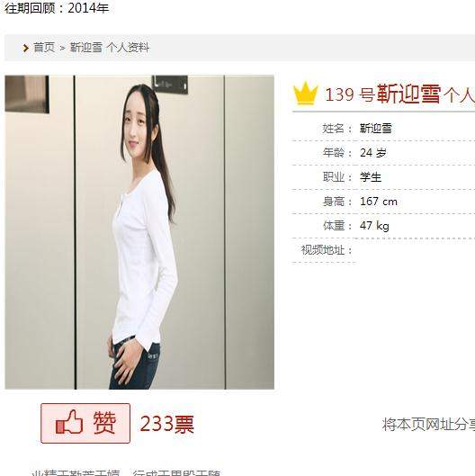Screen dimensions: 475x476
Task: Click the 靳迎雪 个人资料 breadcrumb text
Action: pos(110,48)
